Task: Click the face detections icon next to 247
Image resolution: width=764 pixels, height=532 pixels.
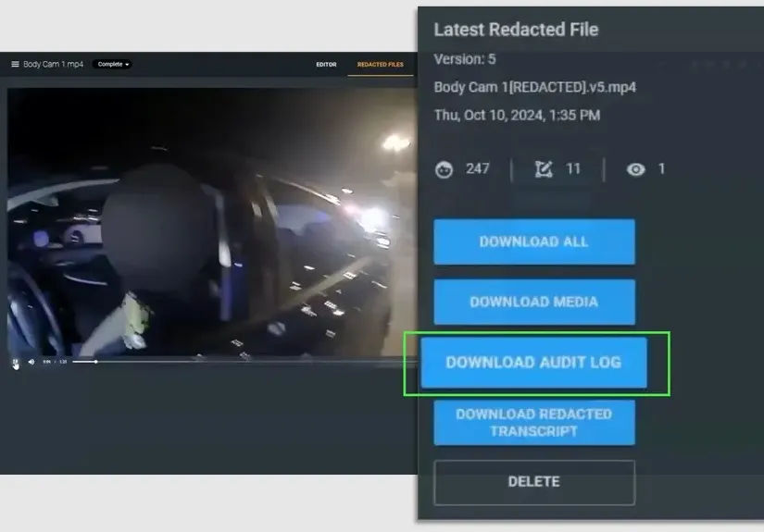Action: (x=444, y=169)
